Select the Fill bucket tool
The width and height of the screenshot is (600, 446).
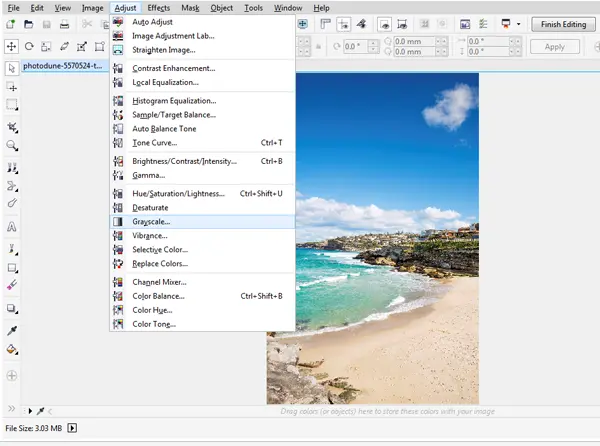(12, 349)
